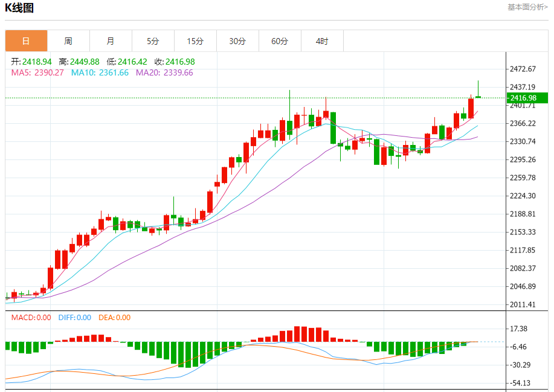Select the 日 daily chart tab
The image size is (554, 392).
click(26, 41)
